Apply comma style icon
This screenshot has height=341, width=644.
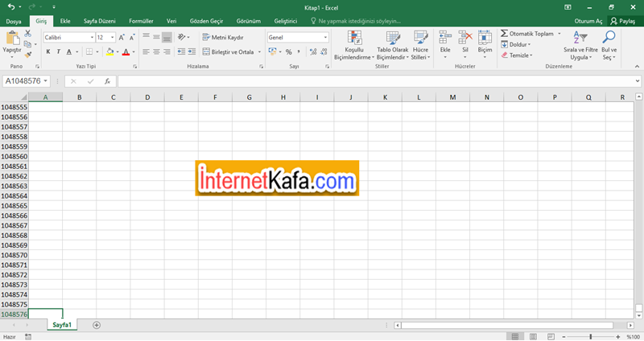[299, 51]
